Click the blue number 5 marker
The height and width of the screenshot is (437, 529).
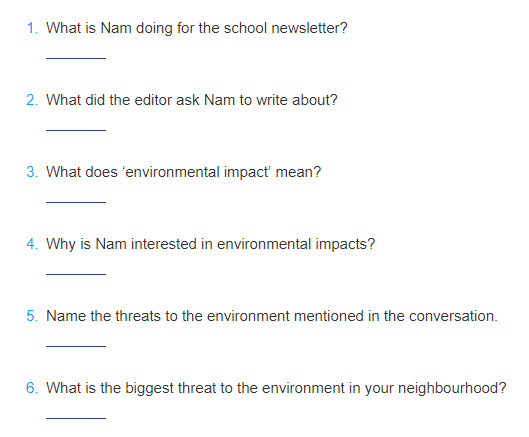(32, 316)
